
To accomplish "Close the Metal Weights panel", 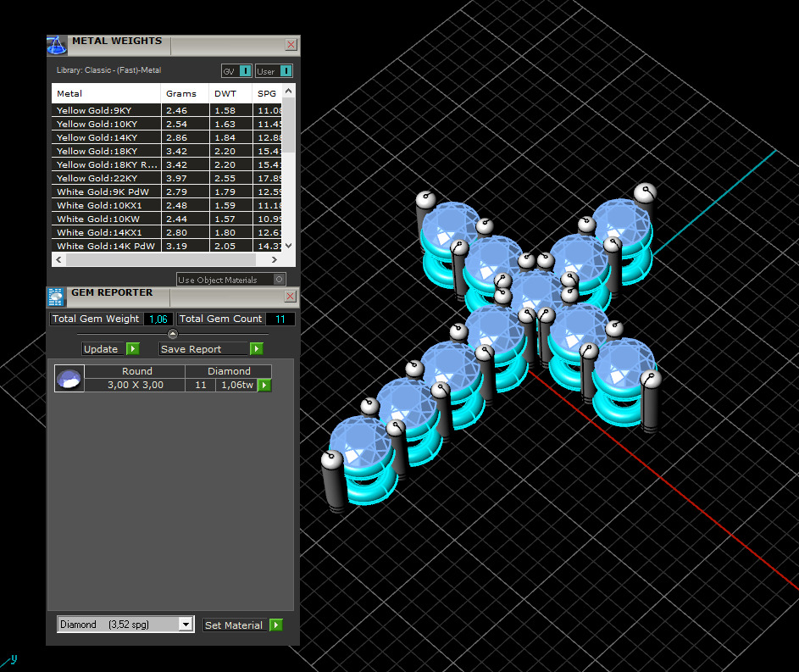I will tap(291, 44).
